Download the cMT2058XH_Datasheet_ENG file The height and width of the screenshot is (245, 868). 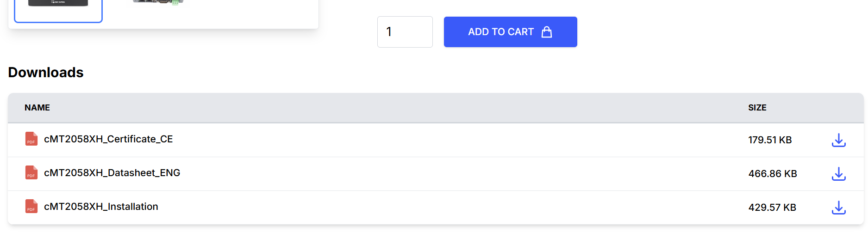838,174
